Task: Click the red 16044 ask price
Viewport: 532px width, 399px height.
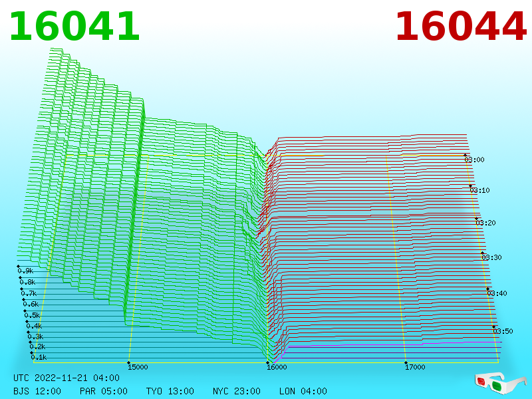Action: [461, 27]
